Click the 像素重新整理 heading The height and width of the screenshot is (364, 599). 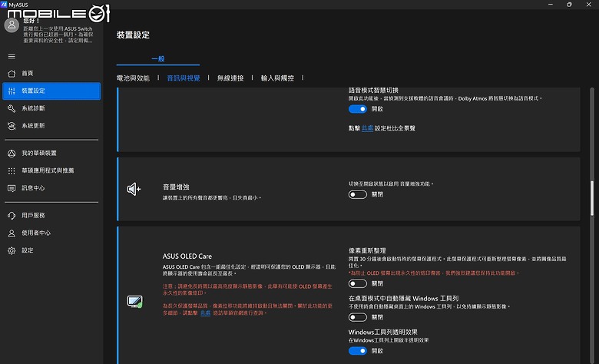(x=367, y=251)
